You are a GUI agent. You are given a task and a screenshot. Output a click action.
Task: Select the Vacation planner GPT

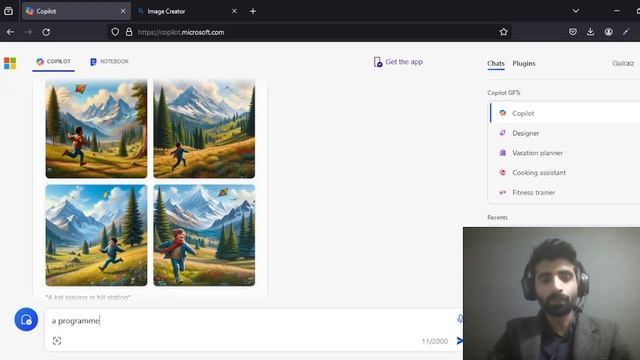(565, 153)
